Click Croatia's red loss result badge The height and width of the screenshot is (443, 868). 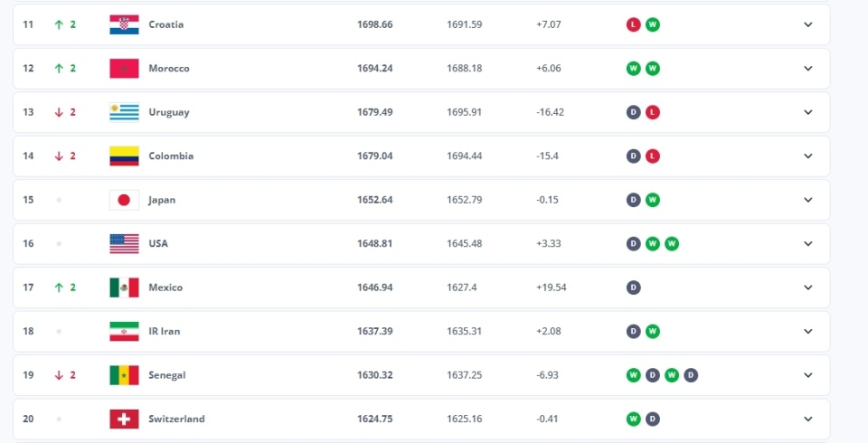pos(634,24)
